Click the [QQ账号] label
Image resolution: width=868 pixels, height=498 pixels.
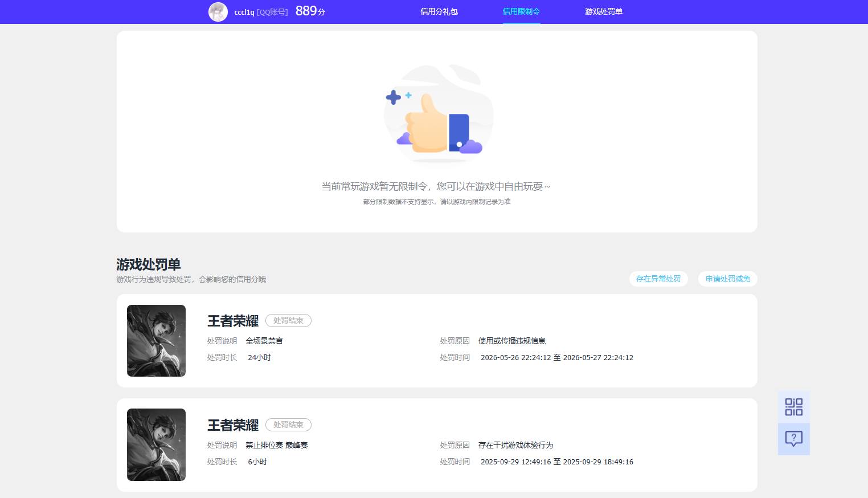[x=272, y=12]
